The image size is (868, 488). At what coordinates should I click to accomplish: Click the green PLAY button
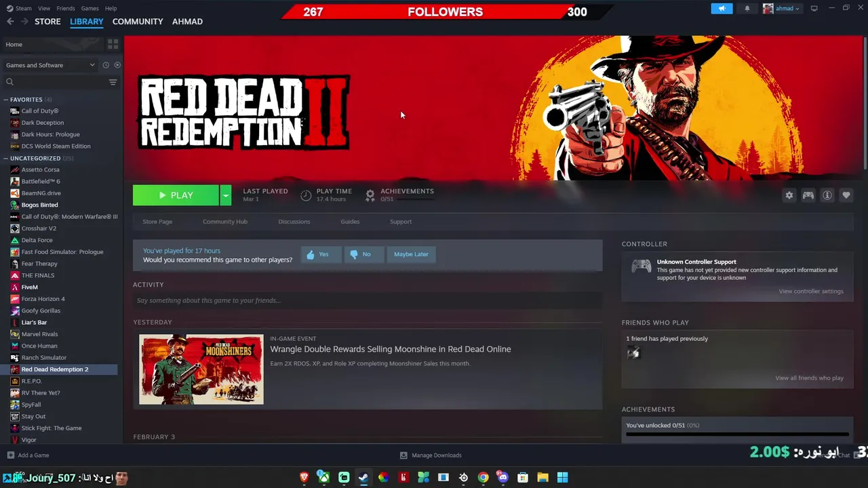coord(176,195)
